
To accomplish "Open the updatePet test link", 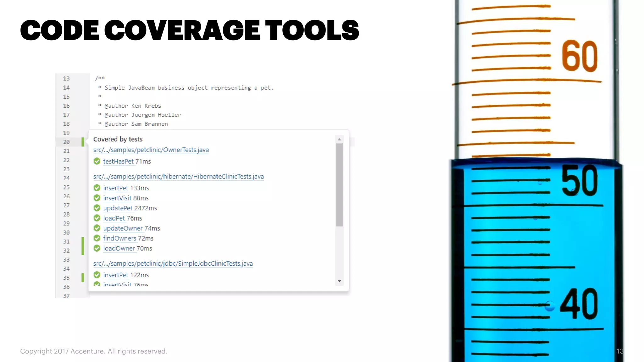I will pyautogui.click(x=118, y=208).
